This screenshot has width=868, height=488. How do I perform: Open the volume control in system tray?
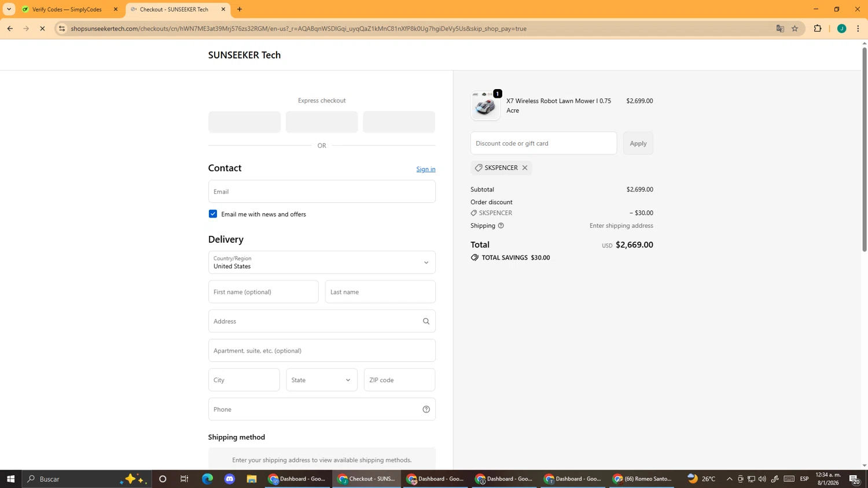click(762, 479)
